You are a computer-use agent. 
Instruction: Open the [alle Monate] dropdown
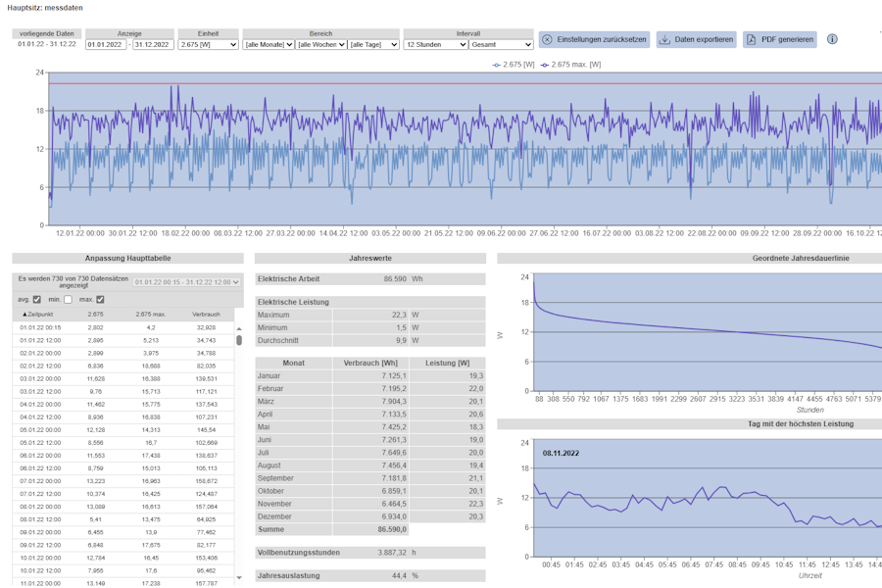pos(269,44)
